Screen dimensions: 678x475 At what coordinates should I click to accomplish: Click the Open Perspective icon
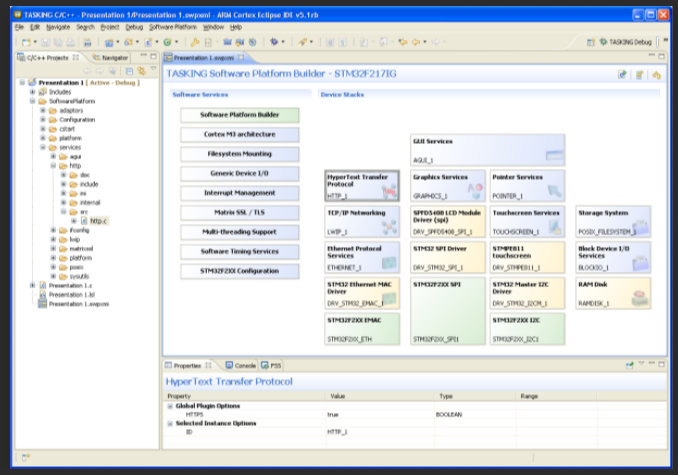pos(591,42)
